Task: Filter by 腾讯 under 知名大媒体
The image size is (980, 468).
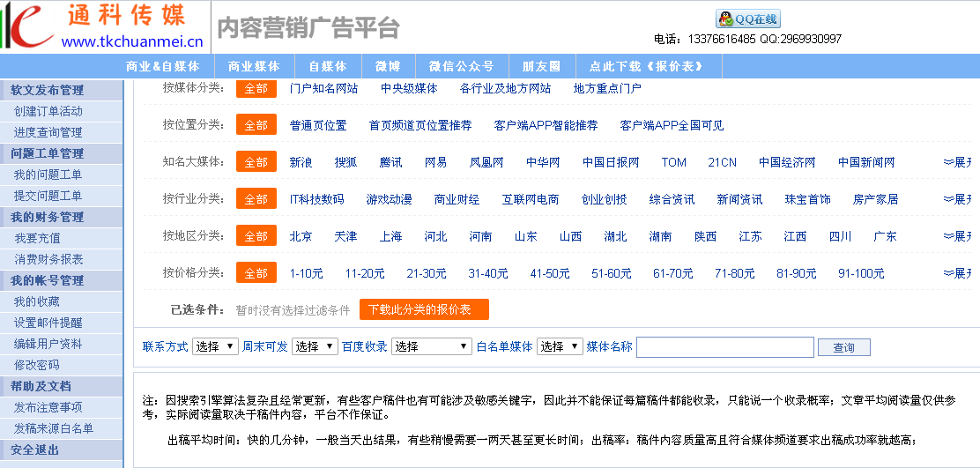Action: click(390, 162)
